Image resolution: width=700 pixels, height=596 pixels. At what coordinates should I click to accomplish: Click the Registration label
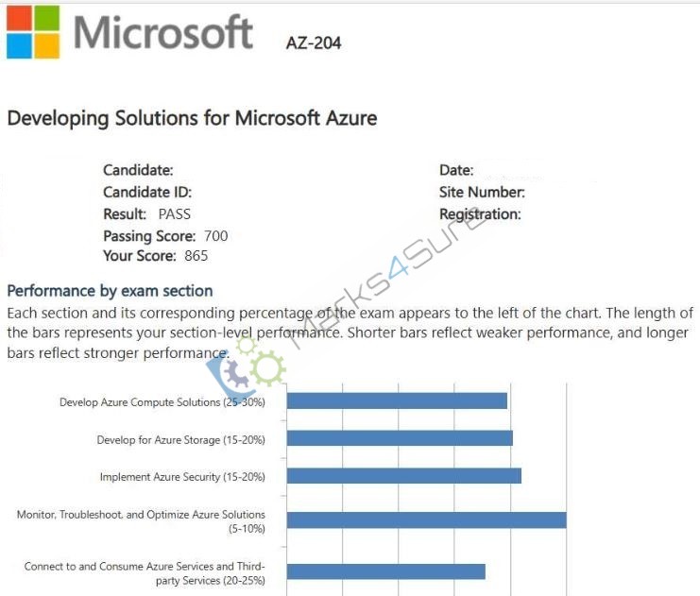(480, 214)
